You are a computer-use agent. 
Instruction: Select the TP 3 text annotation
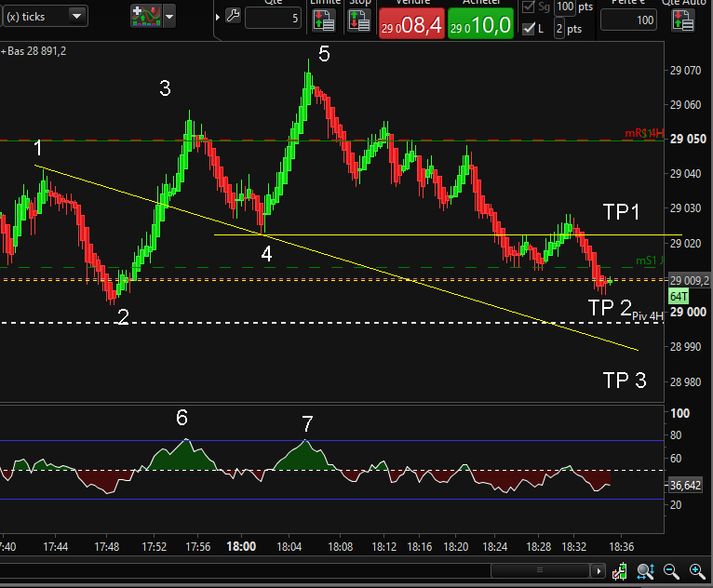(x=625, y=380)
